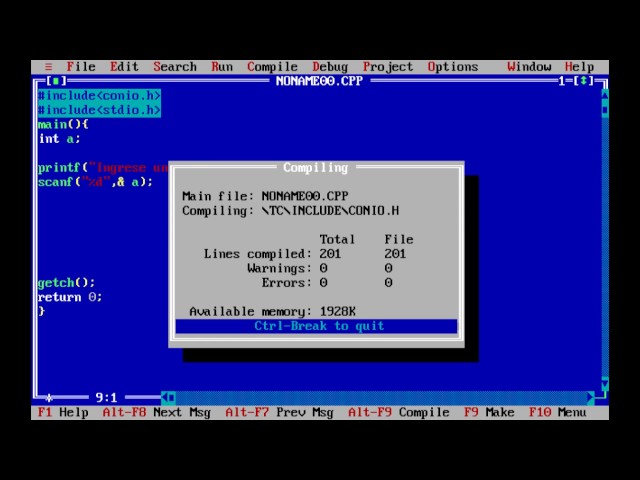Open the Project menu
This screenshot has height=480, width=640.
pos(388,67)
